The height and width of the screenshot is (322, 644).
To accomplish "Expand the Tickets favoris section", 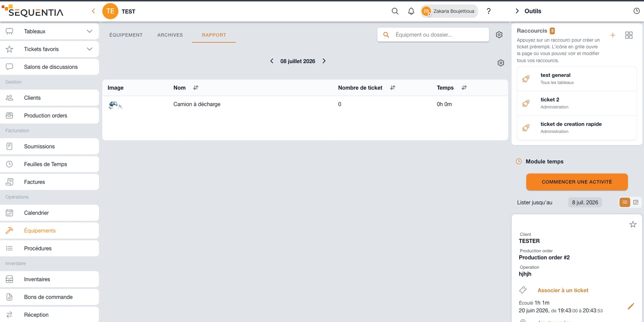I will coord(50,49).
